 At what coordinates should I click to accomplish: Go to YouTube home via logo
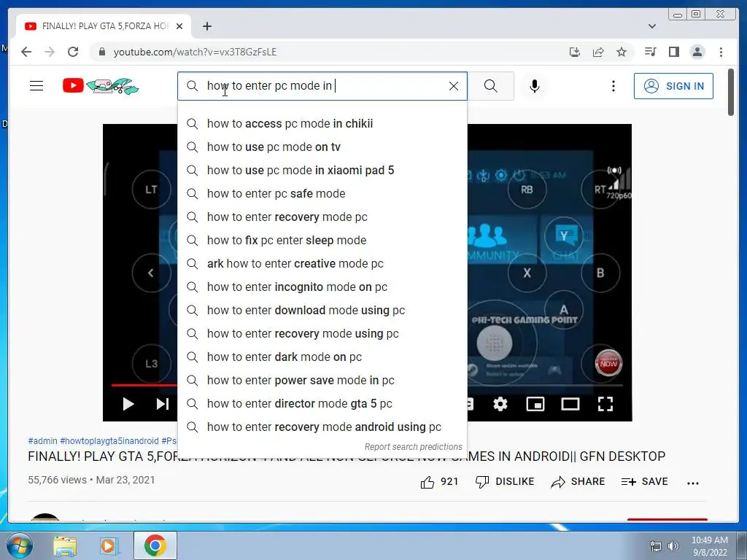[101, 86]
